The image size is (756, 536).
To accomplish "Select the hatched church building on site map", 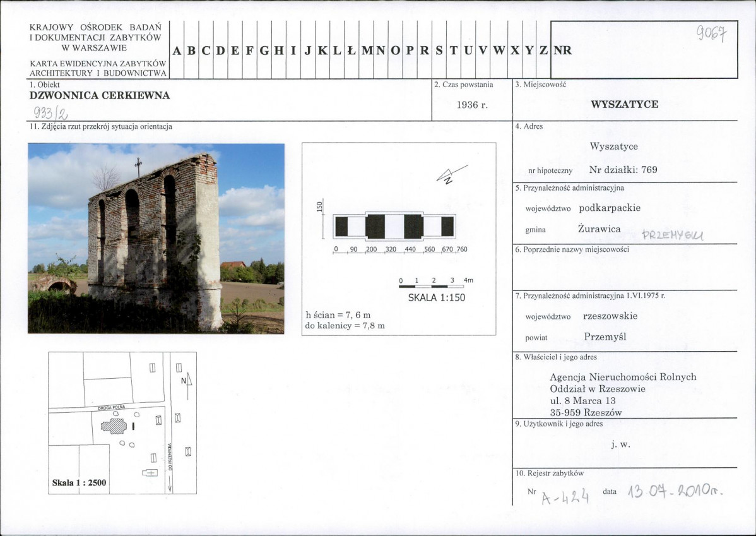I will point(114,426).
